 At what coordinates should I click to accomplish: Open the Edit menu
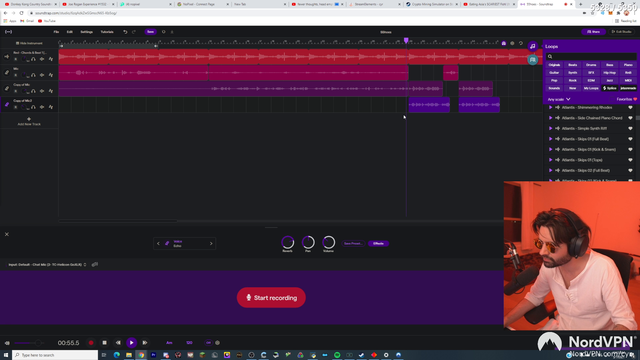pyautogui.click(x=70, y=32)
